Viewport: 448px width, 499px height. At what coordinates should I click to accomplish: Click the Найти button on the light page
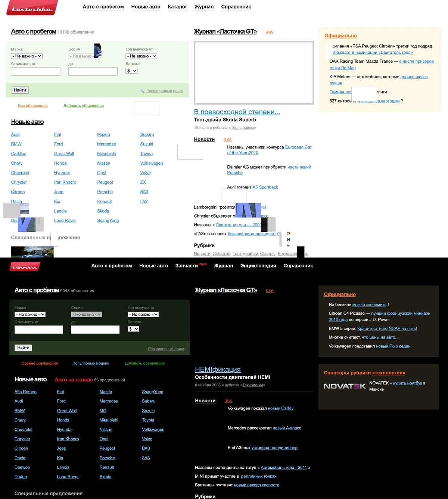click(x=20, y=90)
